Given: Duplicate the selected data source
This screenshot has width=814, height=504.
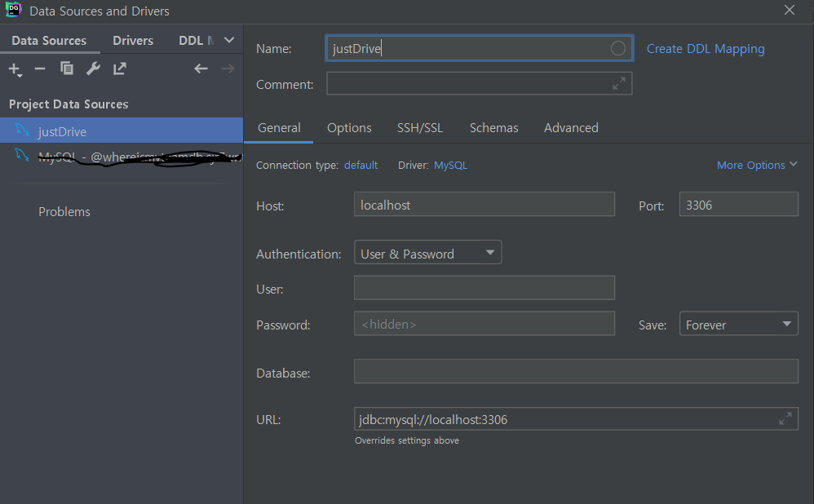Looking at the screenshot, I should [x=66, y=68].
